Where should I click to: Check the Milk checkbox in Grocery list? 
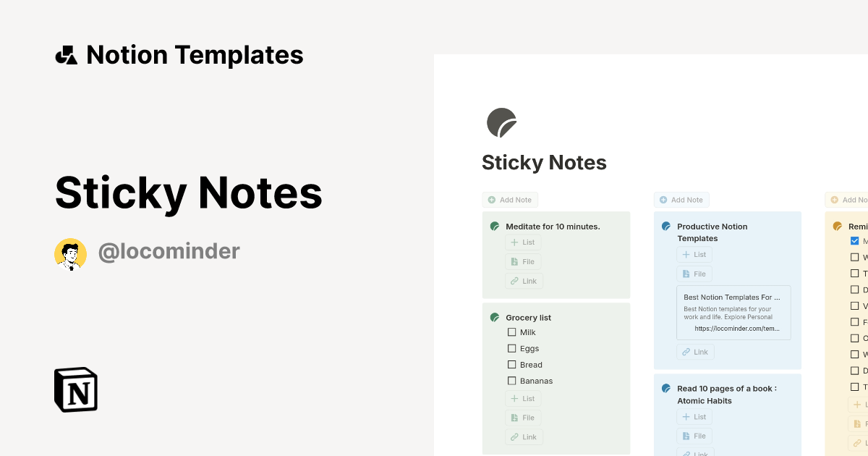pyautogui.click(x=511, y=332)
